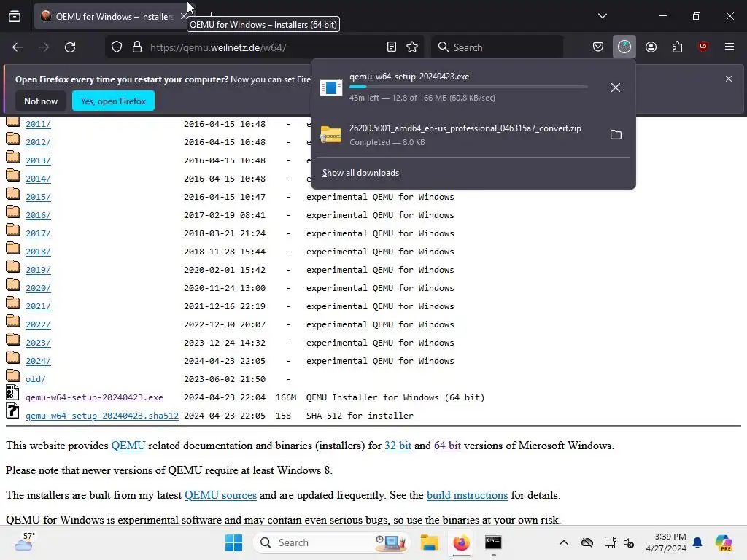List all tabs dropdown arrow
The image size is (747, 560).
[603, 16]
